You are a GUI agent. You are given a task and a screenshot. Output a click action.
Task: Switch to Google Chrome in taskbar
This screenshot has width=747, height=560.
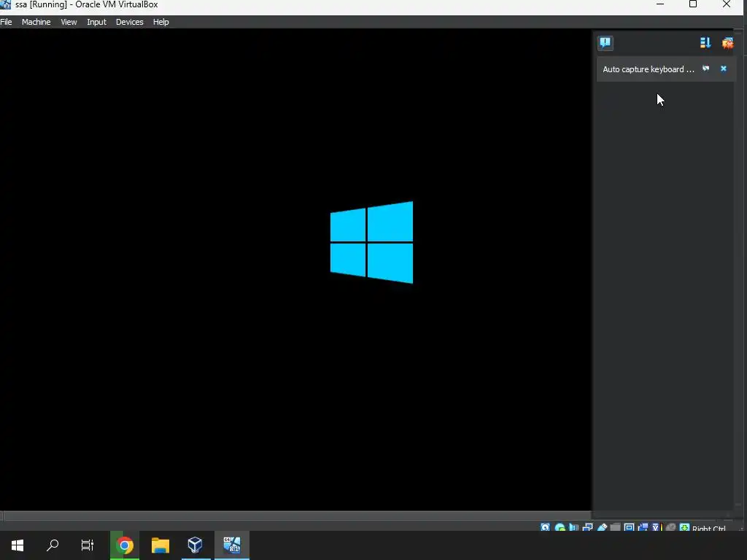click(124, 545)
